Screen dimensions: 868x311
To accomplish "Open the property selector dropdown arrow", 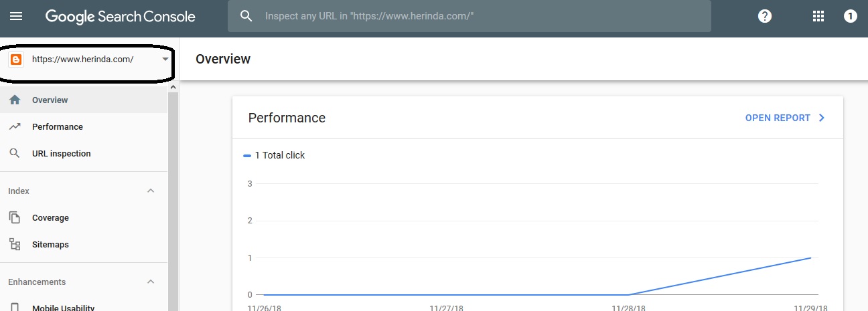I will (165, 60).
